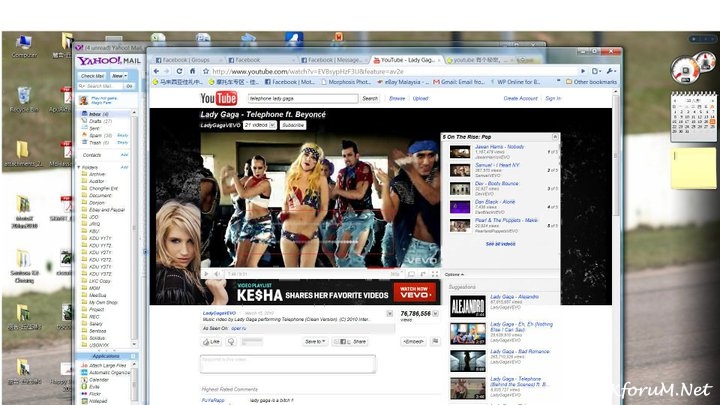
Task: Click the YouTube search box
Action: pyautogui.click(x=303, y=98)
